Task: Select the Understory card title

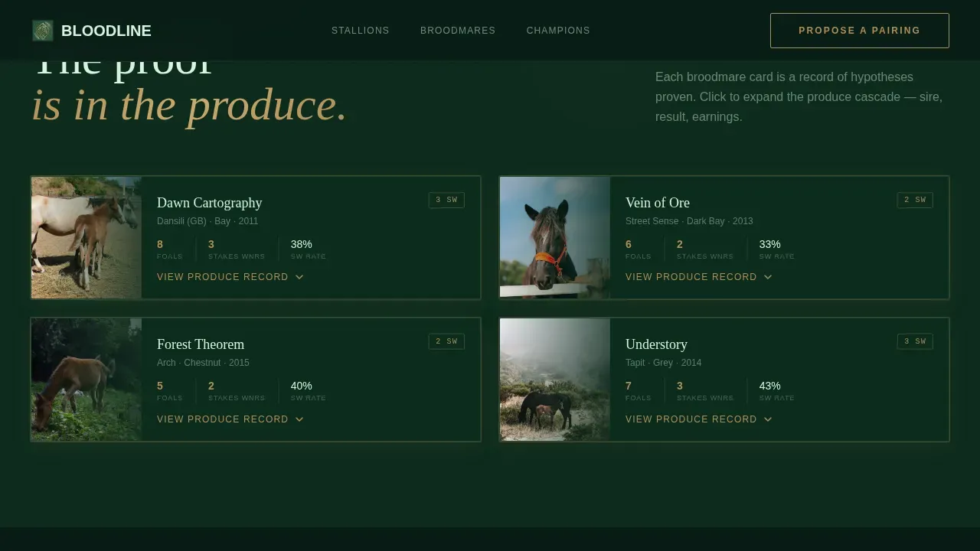Action: click(656, 344)
